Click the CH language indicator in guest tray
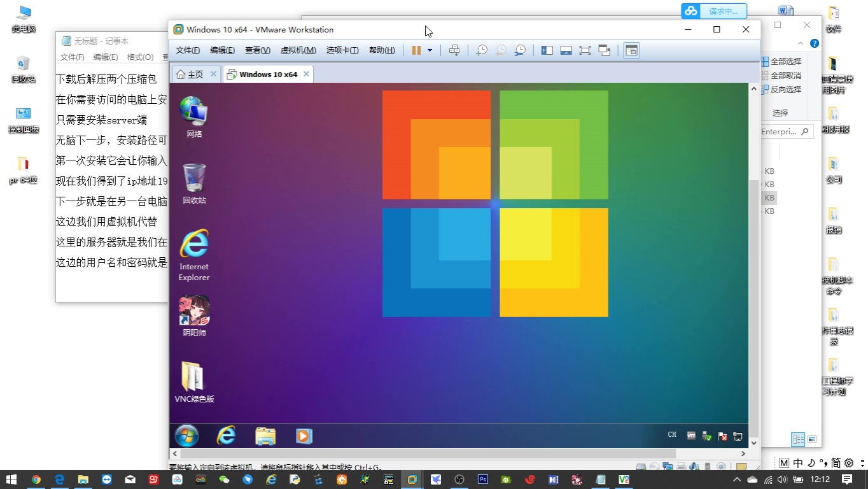 pyautogui.click(x=672, y=435)
